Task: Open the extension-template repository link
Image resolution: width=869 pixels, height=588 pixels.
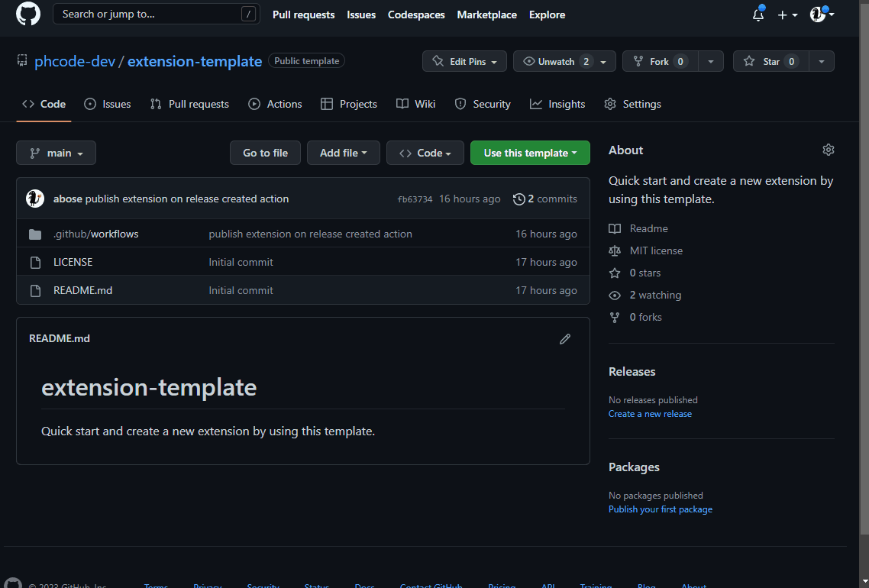Action: tap(195, 61)
